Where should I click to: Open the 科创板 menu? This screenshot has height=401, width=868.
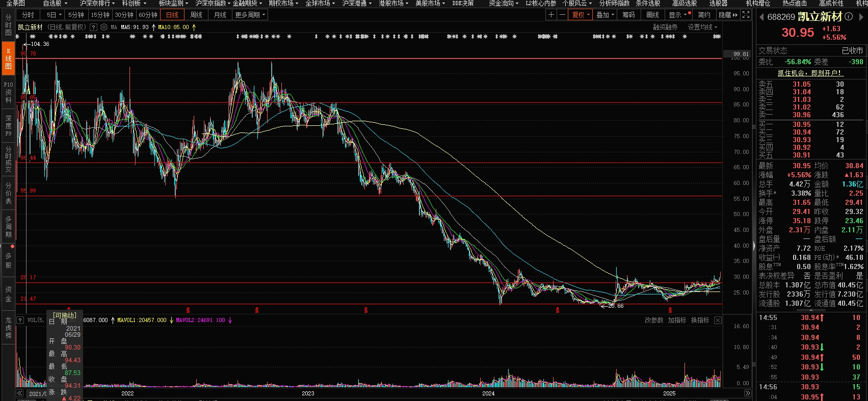(134, 3)
